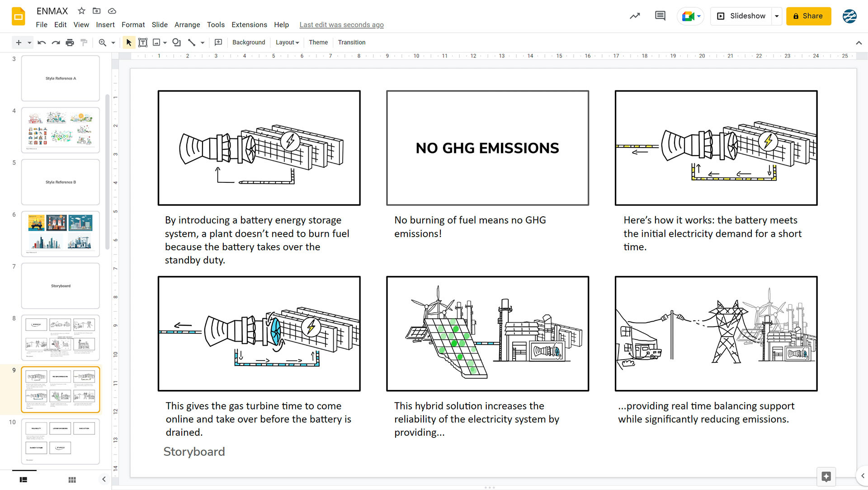Star the ENMAX presentation

(81, 11)
